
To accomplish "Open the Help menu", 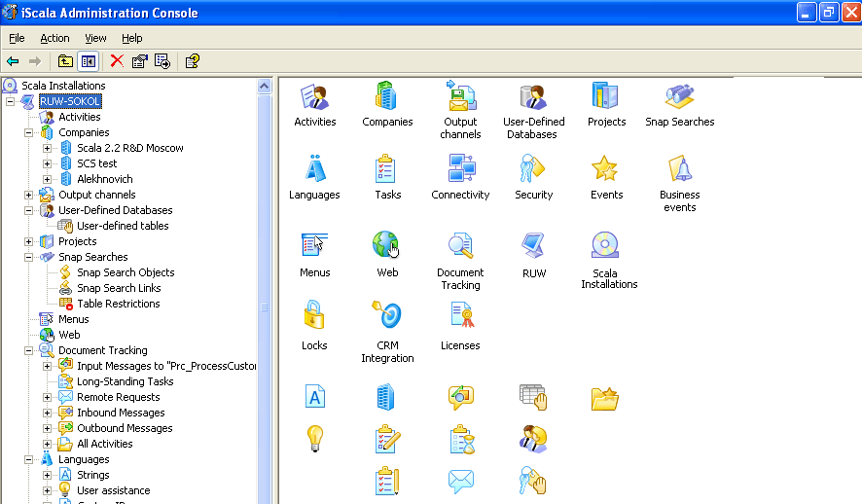I will 132,38.
